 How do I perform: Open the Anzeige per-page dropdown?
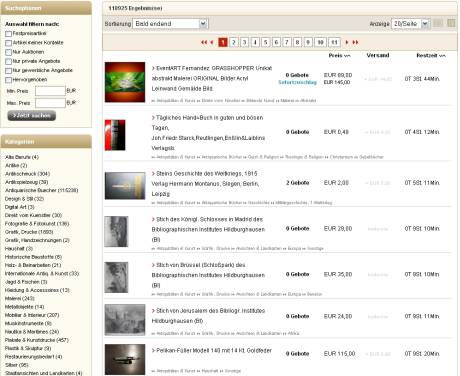point(410,24)
